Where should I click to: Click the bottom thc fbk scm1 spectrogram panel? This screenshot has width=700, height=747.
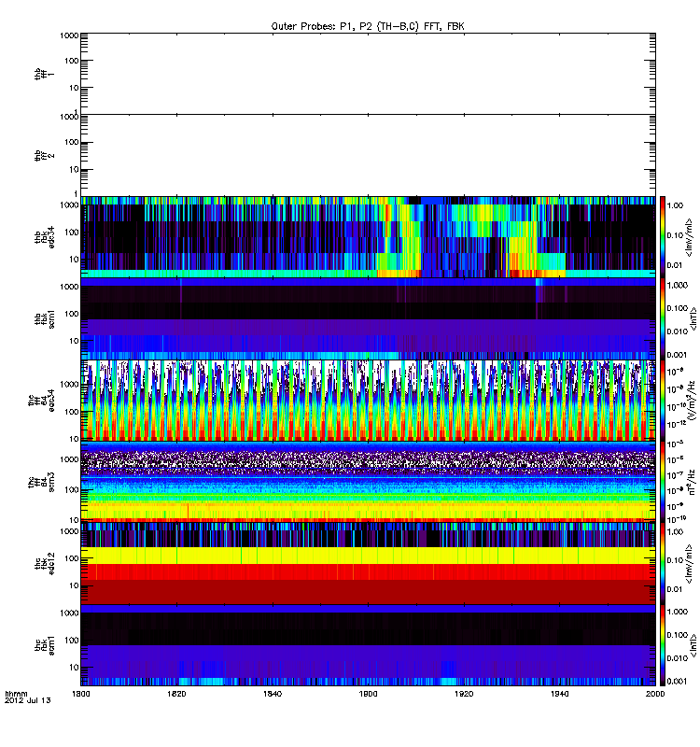[x=369, y=644]
